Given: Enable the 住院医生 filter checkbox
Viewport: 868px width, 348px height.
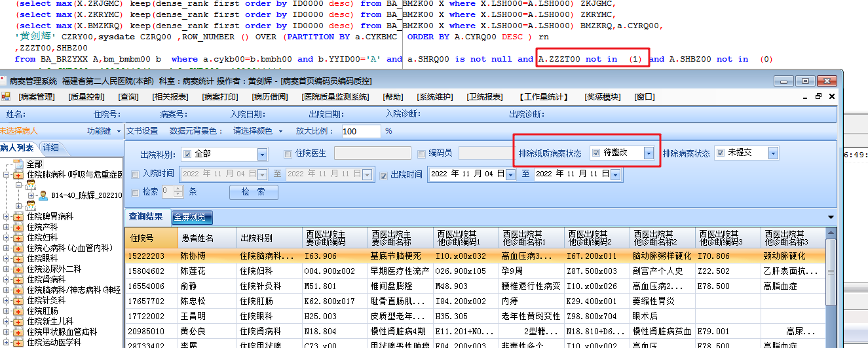Looking at the screenshot, I should tap(288, 154).
